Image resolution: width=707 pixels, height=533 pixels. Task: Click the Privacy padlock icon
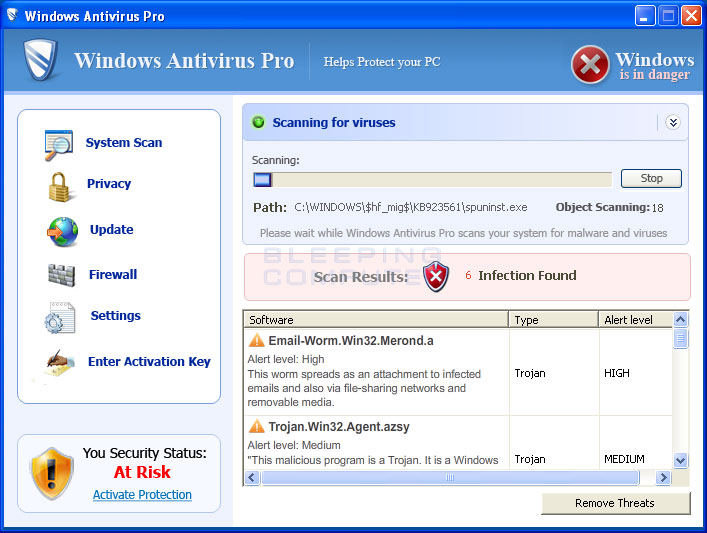(x=60, y=187)
